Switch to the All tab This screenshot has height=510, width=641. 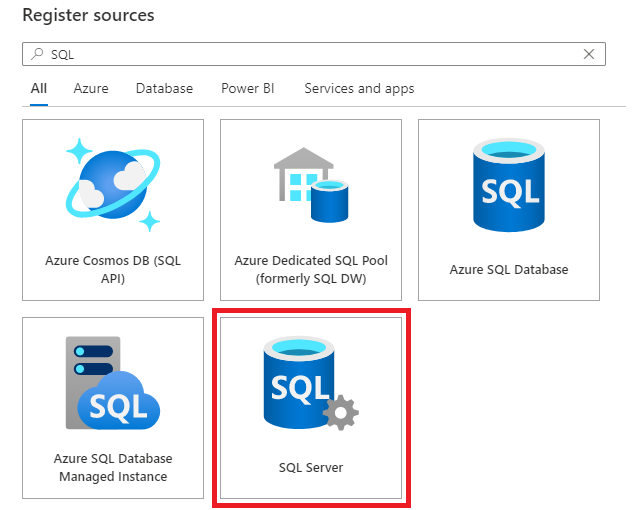[39, 88]
